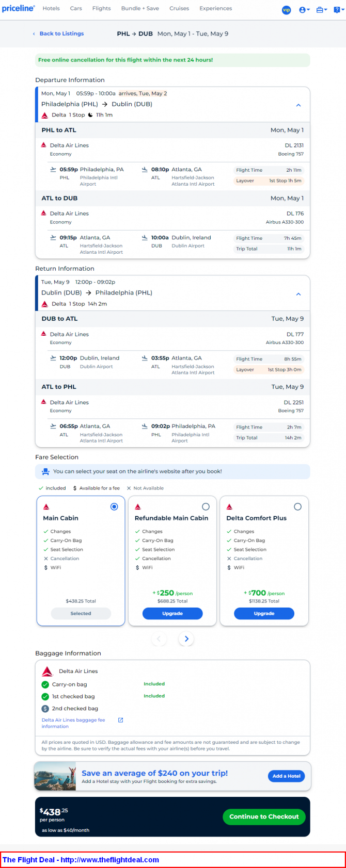This screenshot has height=868, width=346.
Task: Go to the Flights tab
Action: tap(101, 8)
